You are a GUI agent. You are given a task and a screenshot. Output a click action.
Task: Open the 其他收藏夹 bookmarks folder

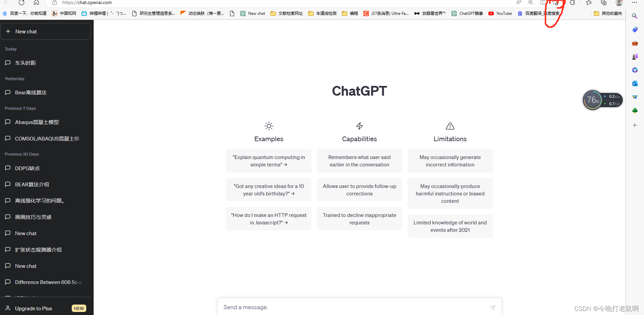tap(608, 13)
